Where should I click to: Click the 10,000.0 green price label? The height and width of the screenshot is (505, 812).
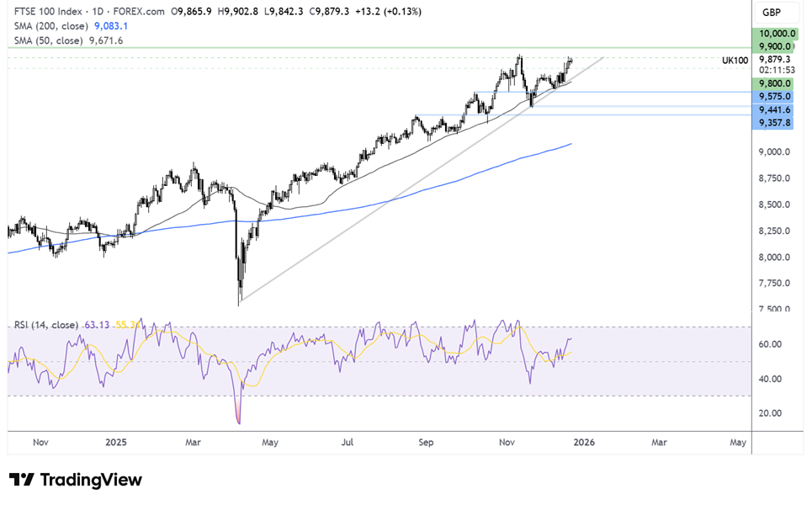click(x=775, y=33)
